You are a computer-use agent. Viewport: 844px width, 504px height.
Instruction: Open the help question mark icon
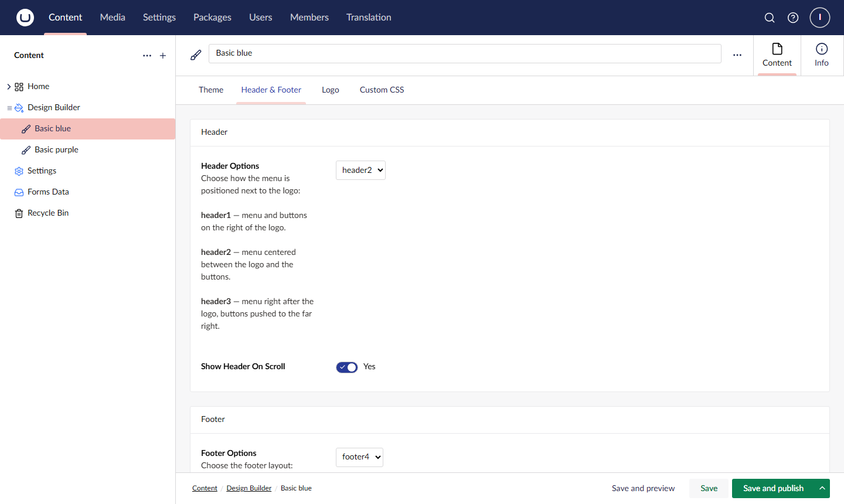tap(793, 18)
